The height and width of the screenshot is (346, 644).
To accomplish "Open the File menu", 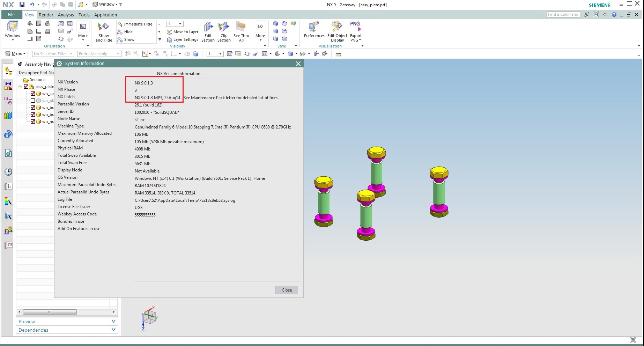I will [11, 15].
